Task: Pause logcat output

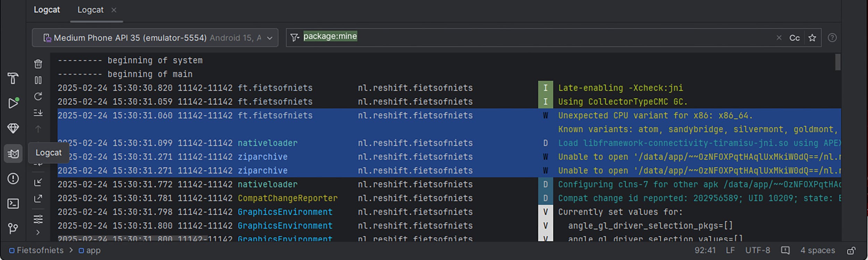Action: point(38,80)
